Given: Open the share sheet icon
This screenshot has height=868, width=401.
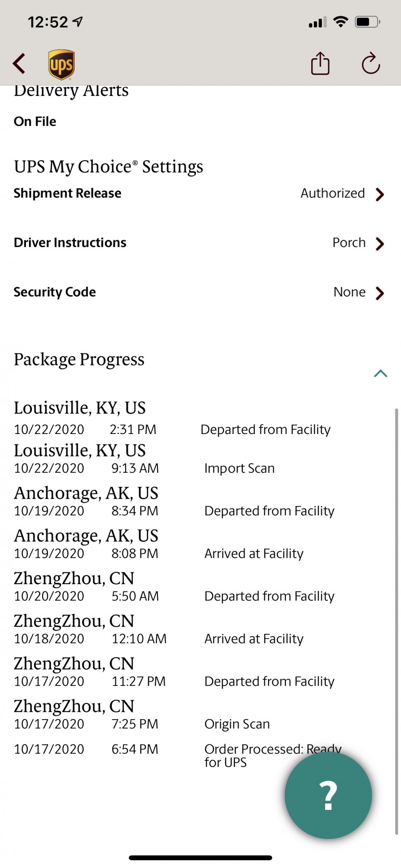Looking at the screenshot, I should pos(320,64).
